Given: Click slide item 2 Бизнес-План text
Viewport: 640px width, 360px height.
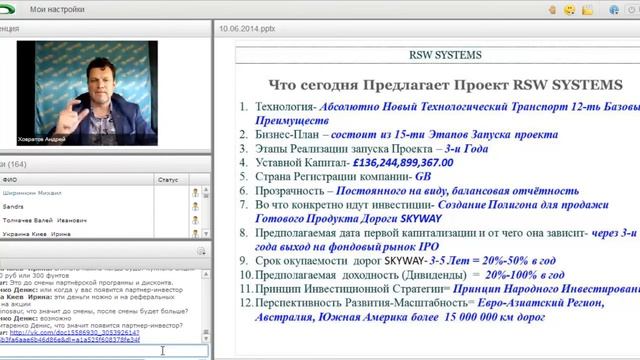Looking at the screenshot, I should point(407,134).
